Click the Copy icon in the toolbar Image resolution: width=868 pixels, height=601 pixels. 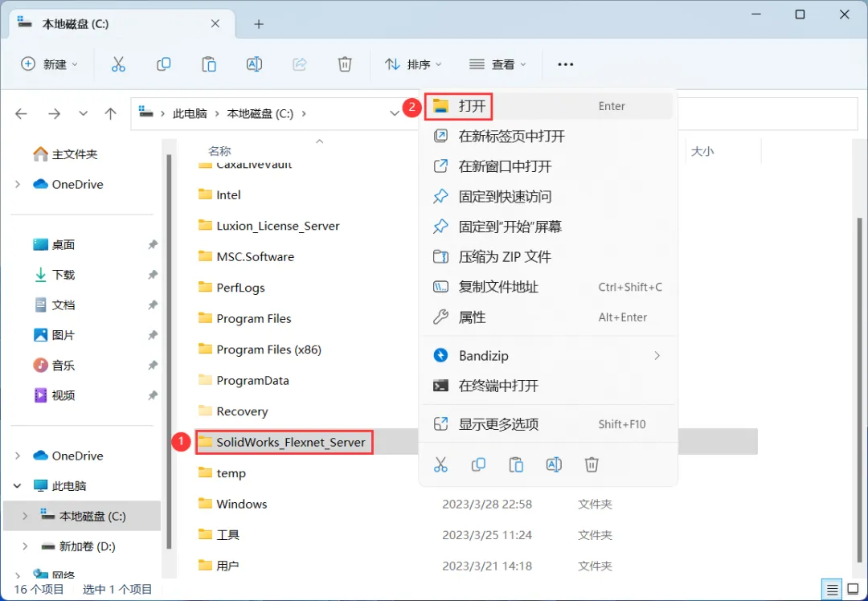163,64
